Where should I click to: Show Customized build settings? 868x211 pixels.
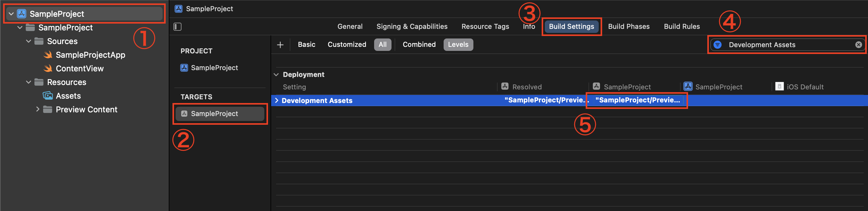coord(347,44)
